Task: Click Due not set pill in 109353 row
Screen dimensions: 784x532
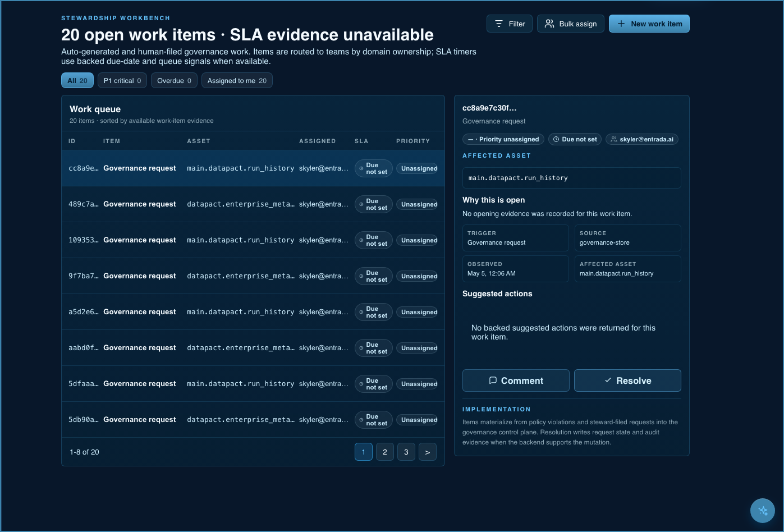Action: (373, 240)
